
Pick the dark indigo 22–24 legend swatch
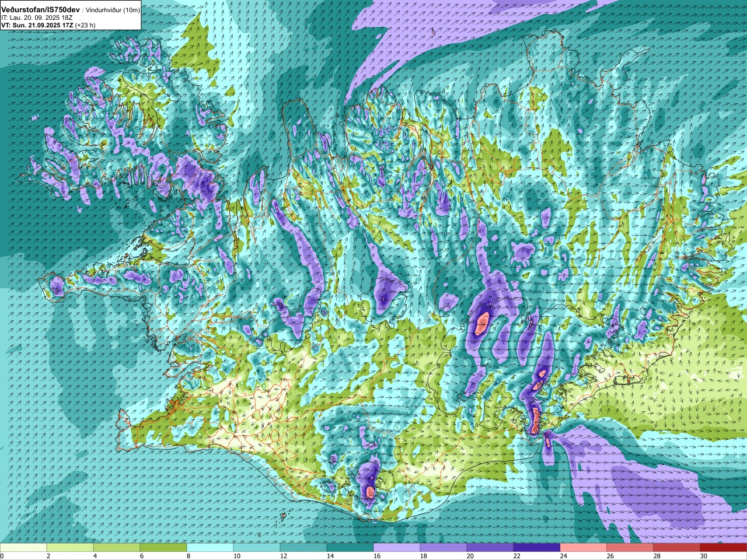(537, 548)
